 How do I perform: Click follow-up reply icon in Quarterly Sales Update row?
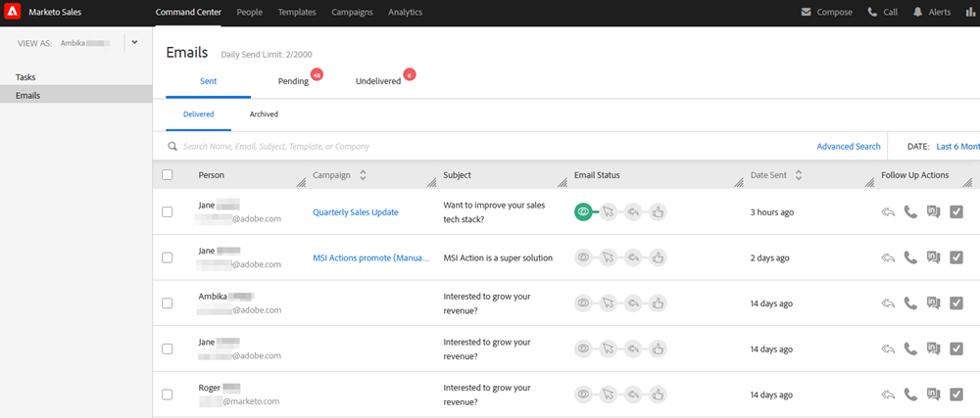(888, 212)
